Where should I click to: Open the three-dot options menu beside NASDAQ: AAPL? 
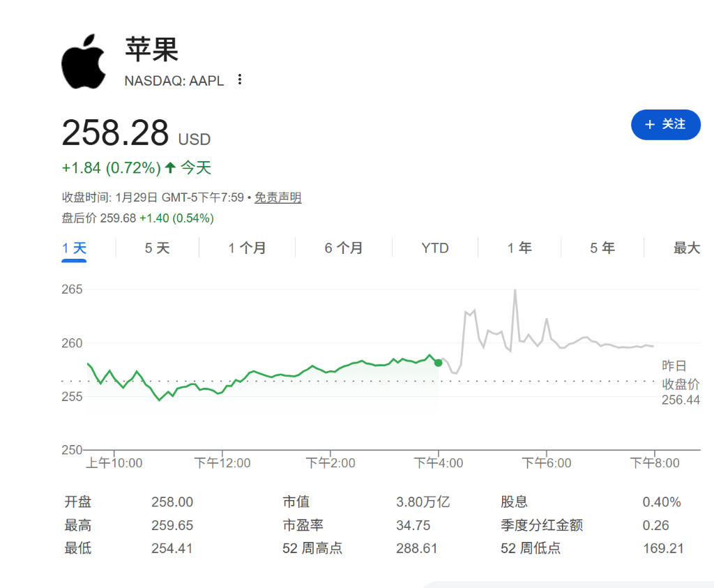click(x=238, y=80)
